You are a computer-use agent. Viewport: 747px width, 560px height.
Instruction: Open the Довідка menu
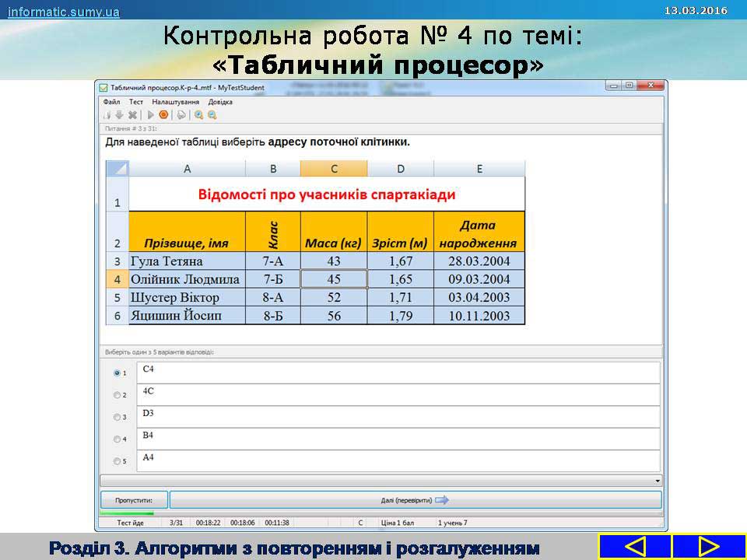pos(220,102)
